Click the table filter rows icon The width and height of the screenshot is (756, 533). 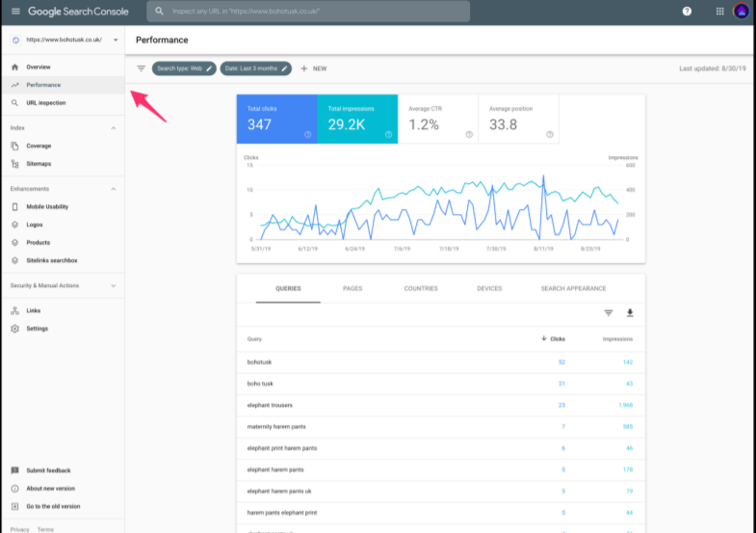point(609,313)
